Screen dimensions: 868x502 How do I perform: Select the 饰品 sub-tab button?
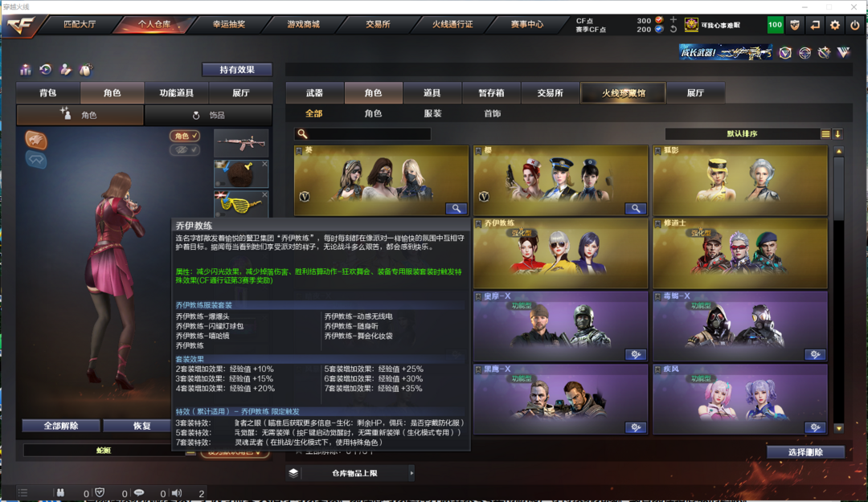209,115
